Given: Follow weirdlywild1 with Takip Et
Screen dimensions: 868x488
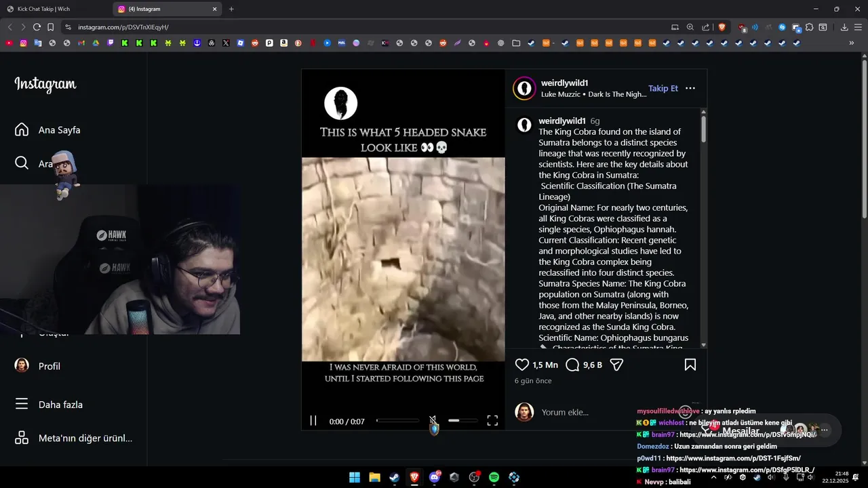Looking at the screenshot, I should click(663, 88).
